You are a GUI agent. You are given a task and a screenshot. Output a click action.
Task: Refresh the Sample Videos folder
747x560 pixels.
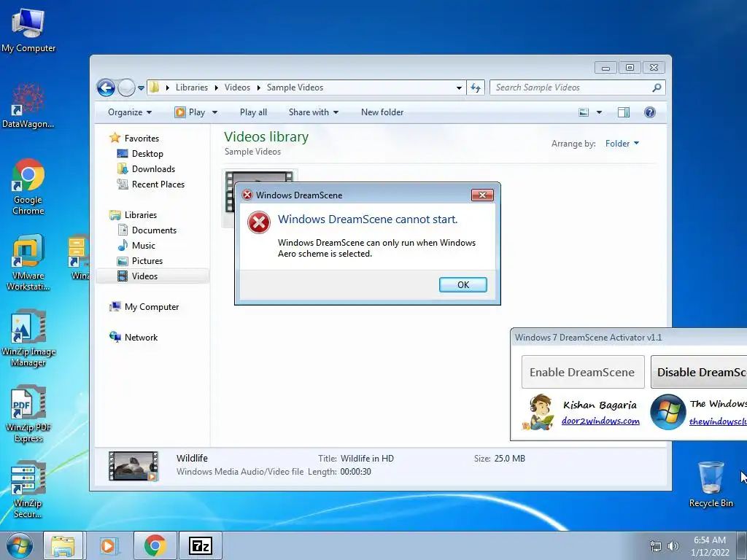[x=476, y=87]
